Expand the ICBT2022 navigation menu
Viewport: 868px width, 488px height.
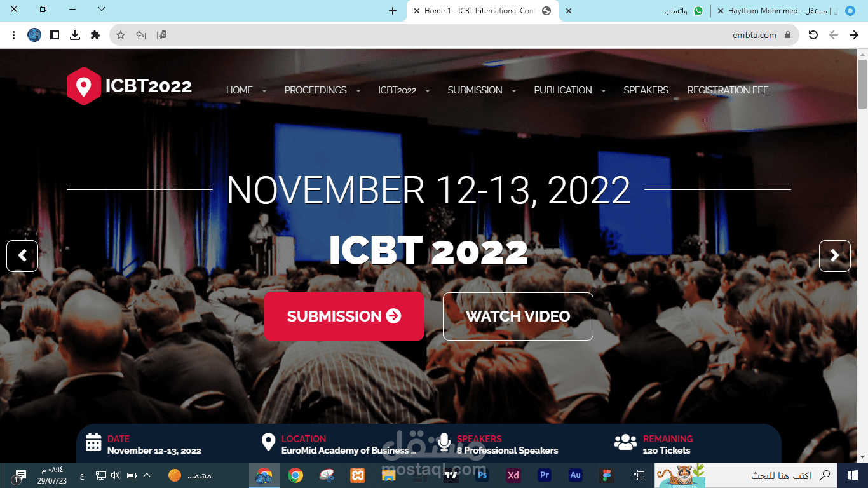[x=403, y=90]
